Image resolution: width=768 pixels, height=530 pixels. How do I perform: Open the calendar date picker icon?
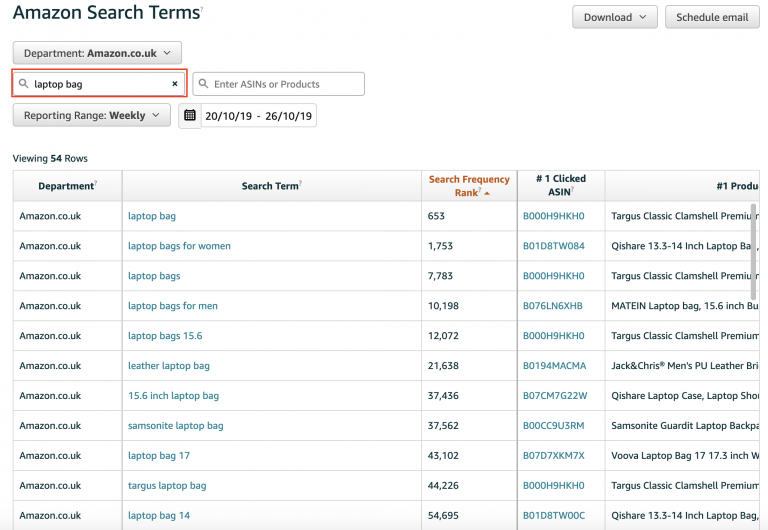pos(190,116)
